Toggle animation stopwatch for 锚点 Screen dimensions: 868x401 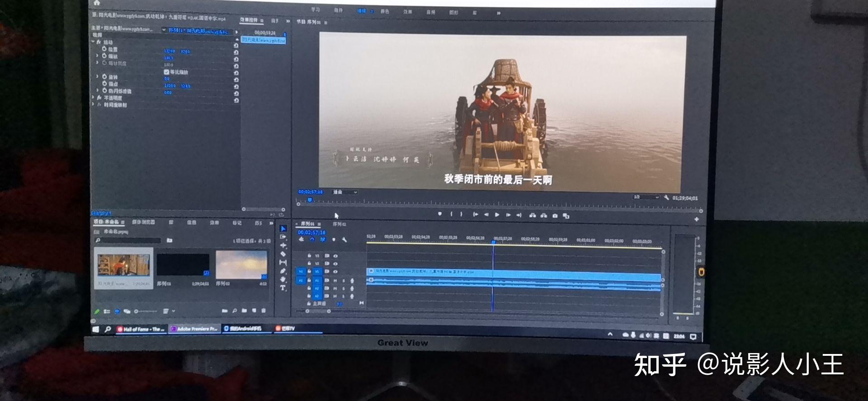[x=104, y=84]
